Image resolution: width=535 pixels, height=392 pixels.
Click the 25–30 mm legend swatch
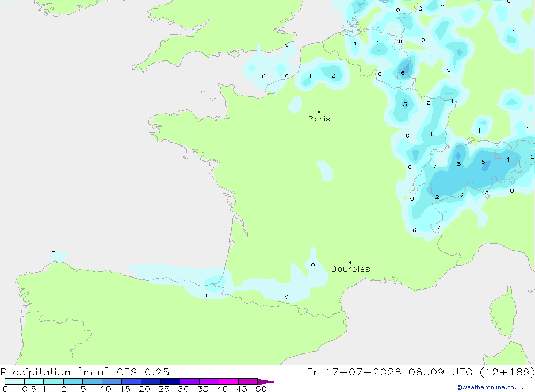point(170,381)
